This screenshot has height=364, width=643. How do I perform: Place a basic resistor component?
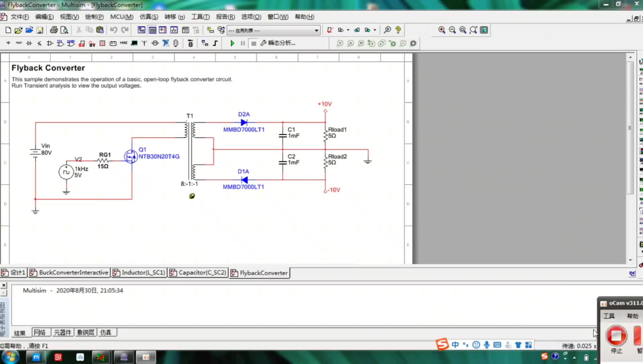pos(19,43)
